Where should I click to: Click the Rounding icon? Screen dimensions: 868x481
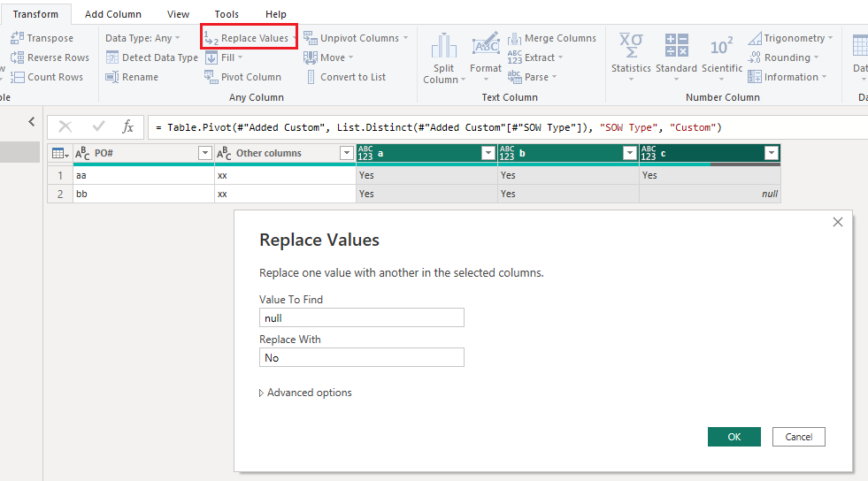(x=755, y=57)
